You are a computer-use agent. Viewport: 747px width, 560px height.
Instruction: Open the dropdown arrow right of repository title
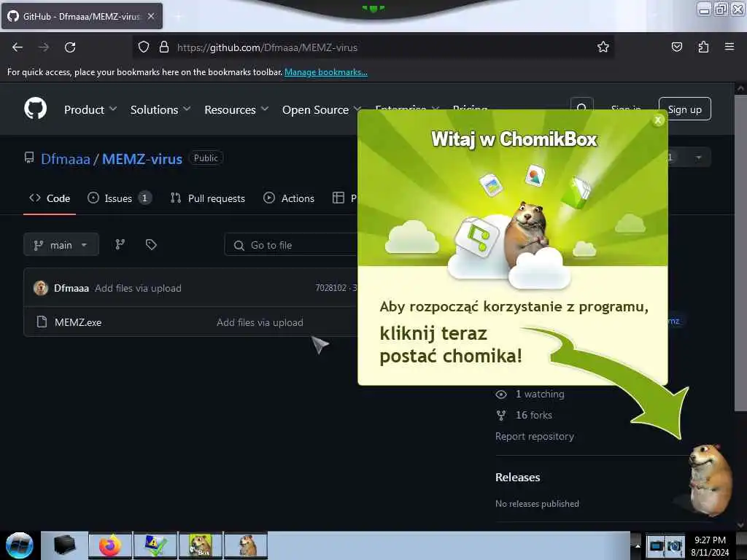click(698, 157)
